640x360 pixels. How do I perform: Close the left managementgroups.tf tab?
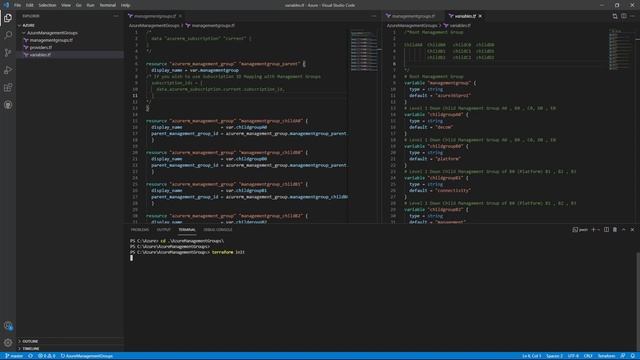(x=180, y=16)
